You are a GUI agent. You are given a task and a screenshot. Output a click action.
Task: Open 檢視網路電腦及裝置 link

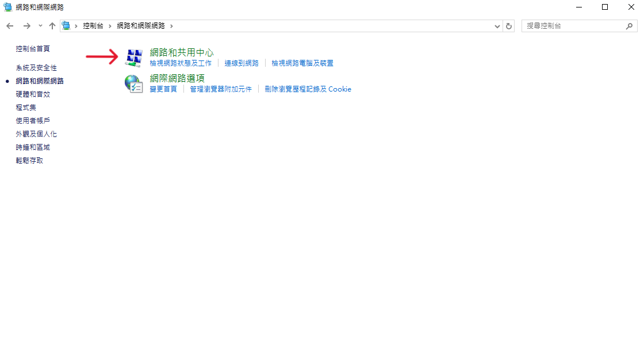(x=302, y=63)
